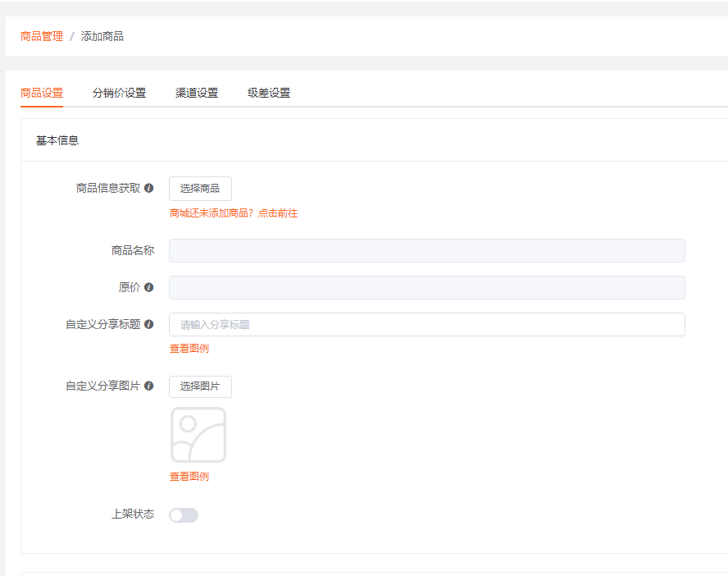This screenshot has width=728, height=576.
Task: Open the 商品设置 tab
Action: 42,93
